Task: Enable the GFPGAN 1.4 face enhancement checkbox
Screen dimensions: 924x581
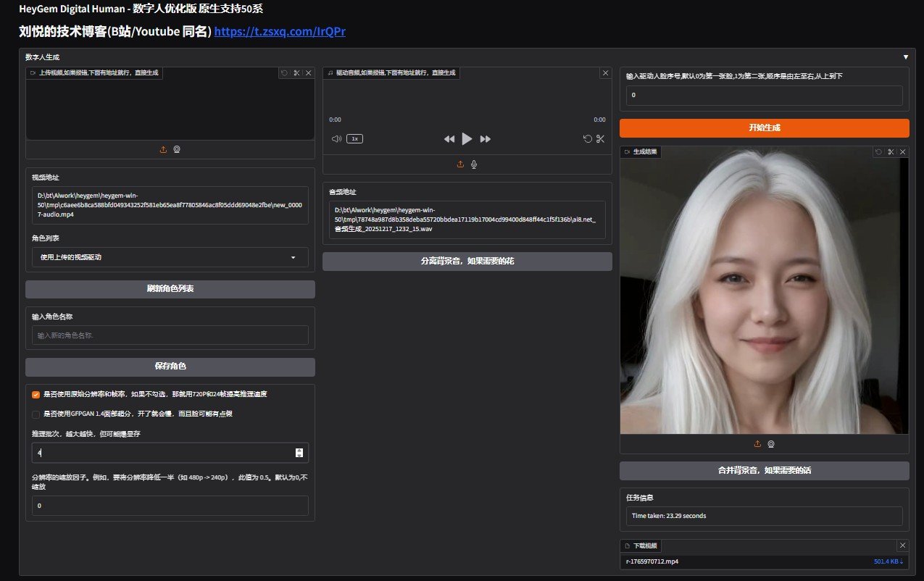Action: [36, 414]
